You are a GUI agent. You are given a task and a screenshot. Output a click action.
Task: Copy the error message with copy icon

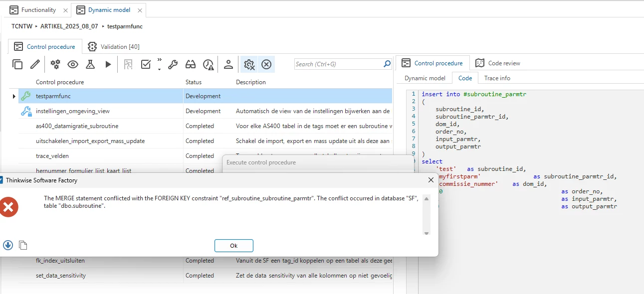click(23, 245)
